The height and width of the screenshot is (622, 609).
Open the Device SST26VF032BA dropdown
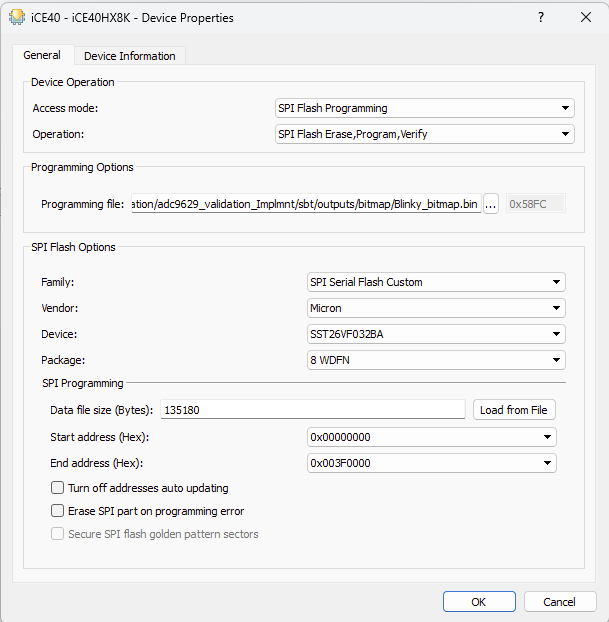pos(436,334)
